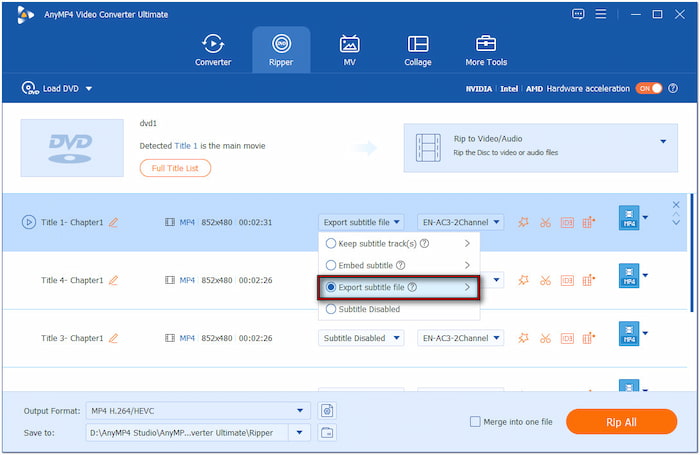Open MP4 format settings icon for Title 3

click(x=629, y=334)
